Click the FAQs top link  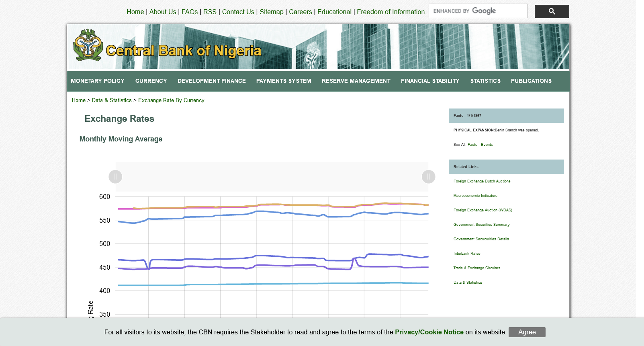190,12
